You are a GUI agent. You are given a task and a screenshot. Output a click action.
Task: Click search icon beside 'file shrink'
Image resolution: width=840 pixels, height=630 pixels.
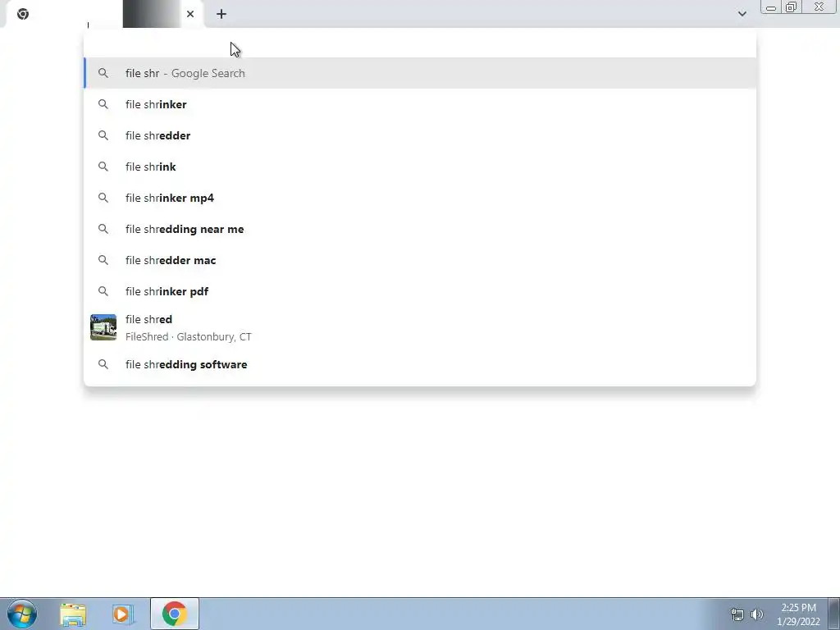[103, 167]
